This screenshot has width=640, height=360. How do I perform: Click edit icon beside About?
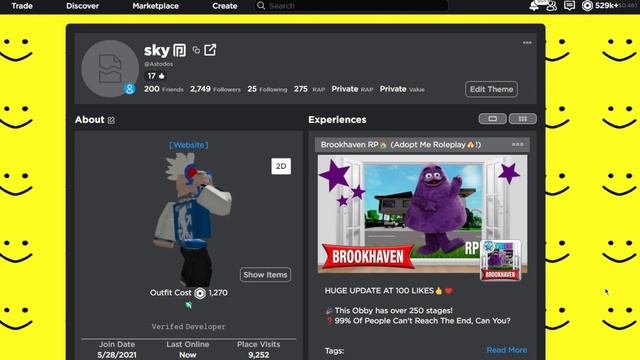[x=111, y=120]
